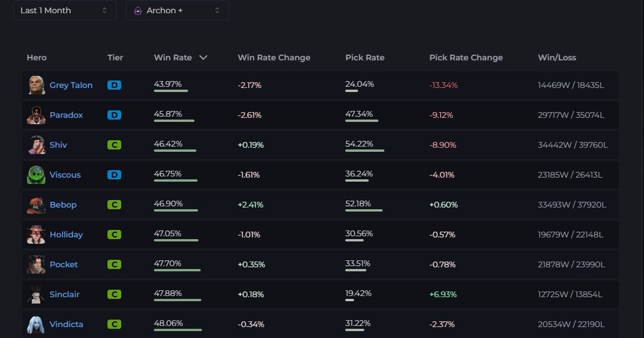
Task: Sort by Win Rate Change header
Action: pyautogui.click(x=273, y=57)
